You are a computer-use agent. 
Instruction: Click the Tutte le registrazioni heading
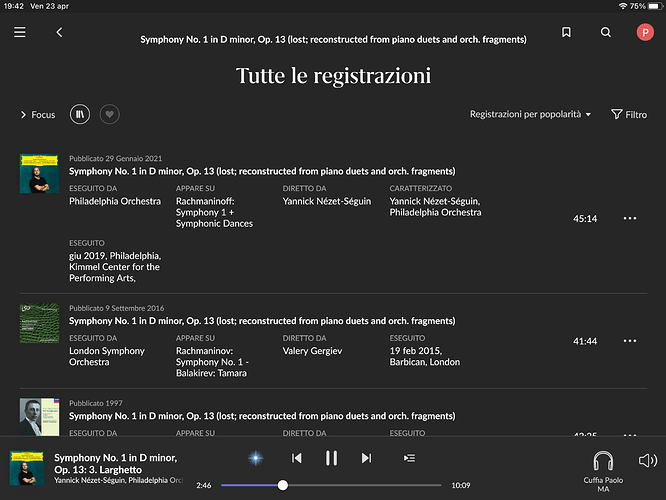[333, 76]
